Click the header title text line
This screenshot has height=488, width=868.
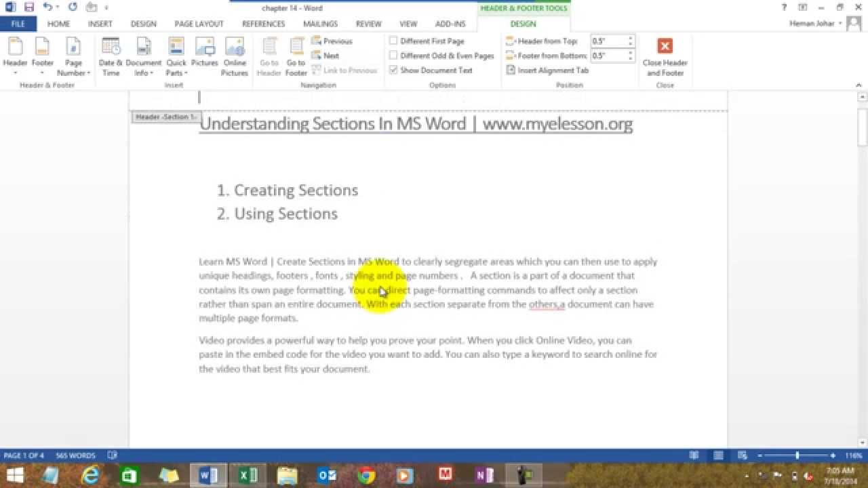pyautogui.click(x=416, y=123)
